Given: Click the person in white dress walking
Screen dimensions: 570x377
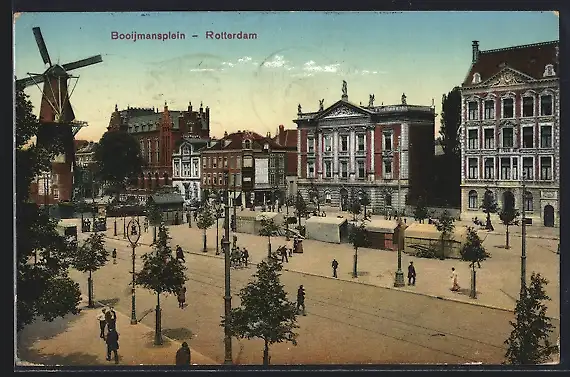Looking at the screenshot, I should pos(454,279).
